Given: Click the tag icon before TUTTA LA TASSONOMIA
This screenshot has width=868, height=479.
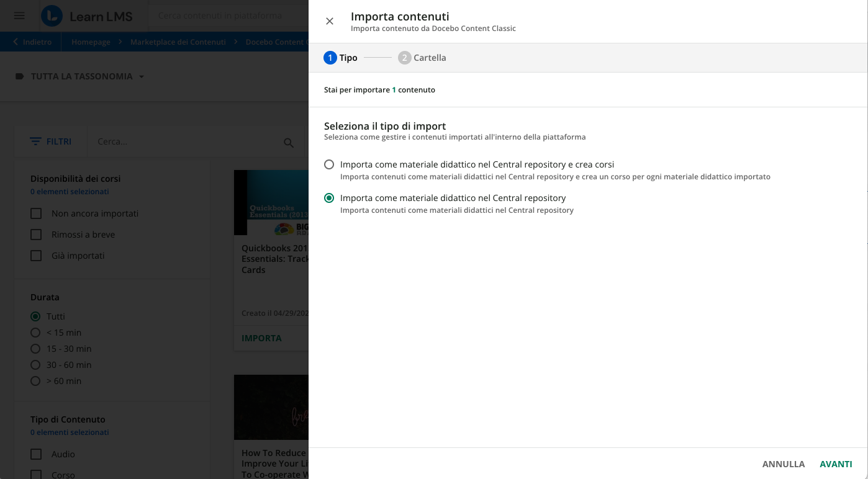Looking at the screenshot, I should pos(19,76).
